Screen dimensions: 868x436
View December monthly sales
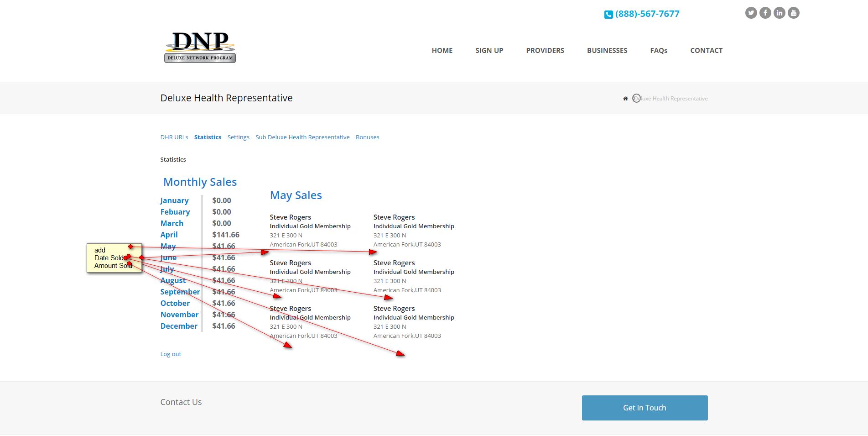pyautogui.click(x=179, y=326)
